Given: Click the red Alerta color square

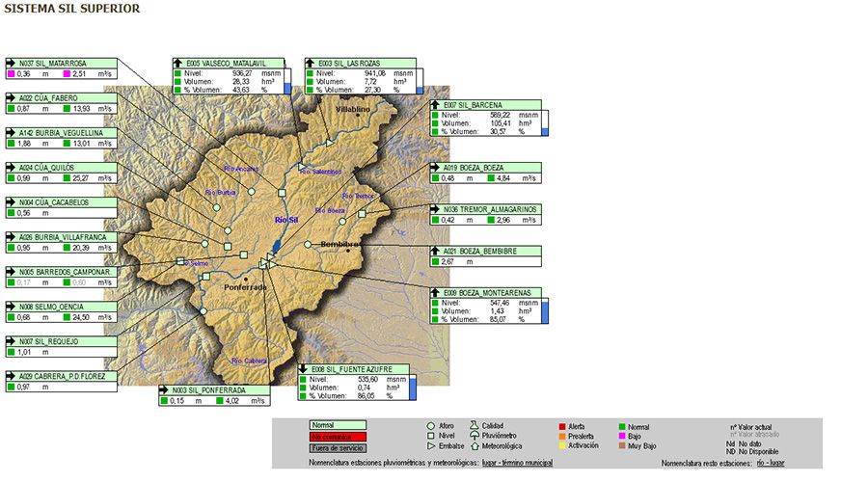Looking at the screenshot, I should (562, 425).
